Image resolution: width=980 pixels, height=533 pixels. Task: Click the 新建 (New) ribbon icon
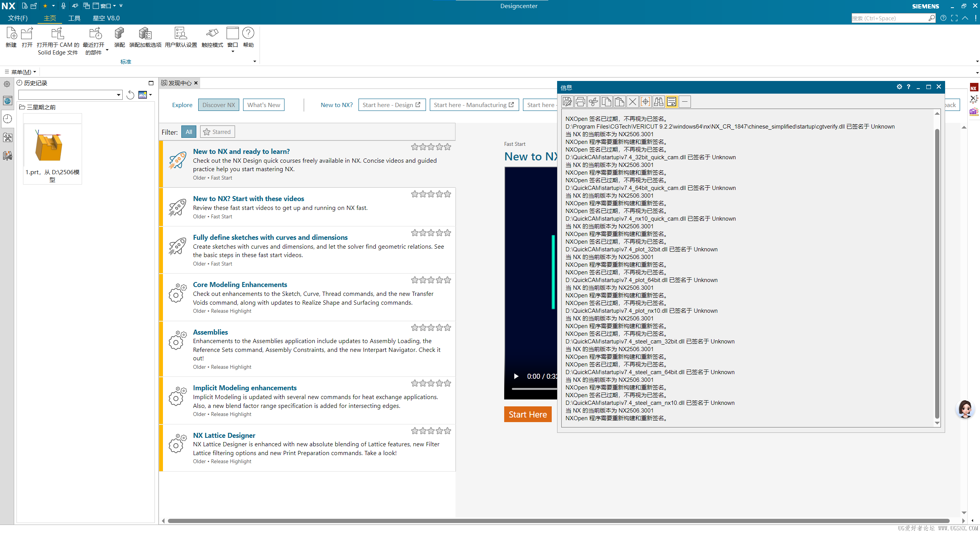[11, 37]
